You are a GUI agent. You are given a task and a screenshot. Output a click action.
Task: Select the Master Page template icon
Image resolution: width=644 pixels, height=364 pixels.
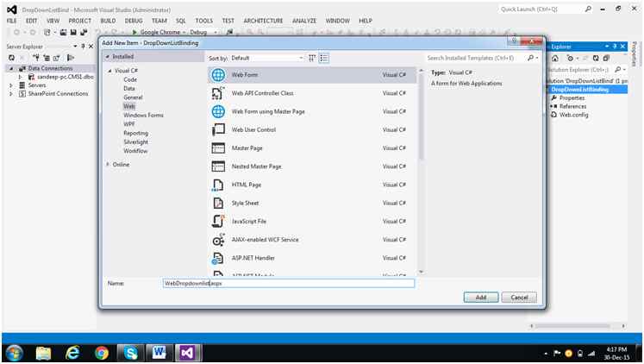pos(218,147)
